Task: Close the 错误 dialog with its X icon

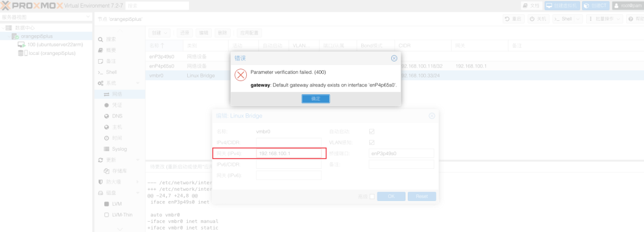Action: [394, 58]
